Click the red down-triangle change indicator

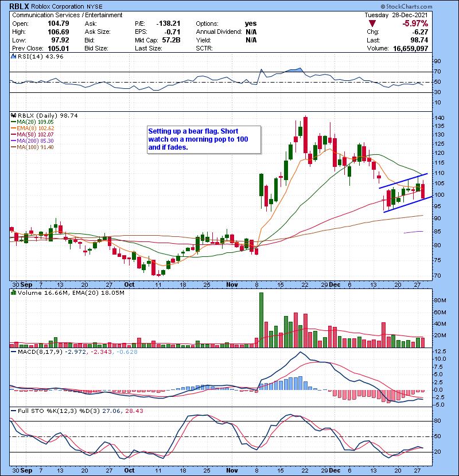[x=372, y=24]
